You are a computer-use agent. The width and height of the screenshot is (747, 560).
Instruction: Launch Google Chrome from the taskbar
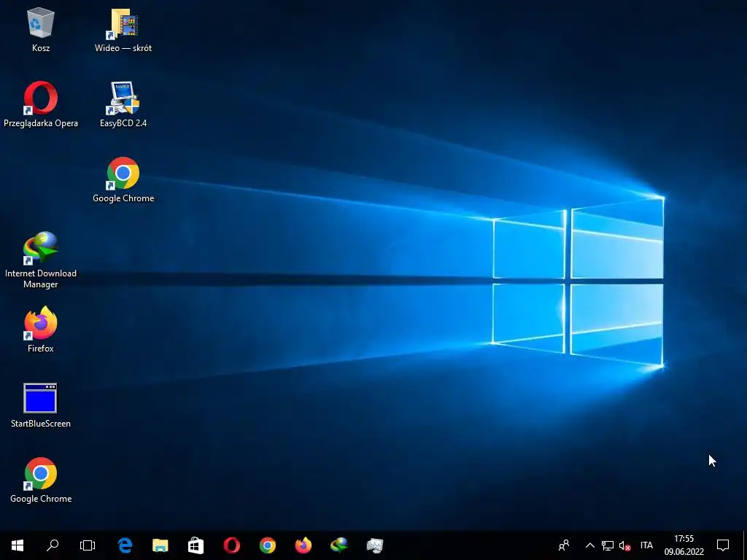[x=268, y=545]
